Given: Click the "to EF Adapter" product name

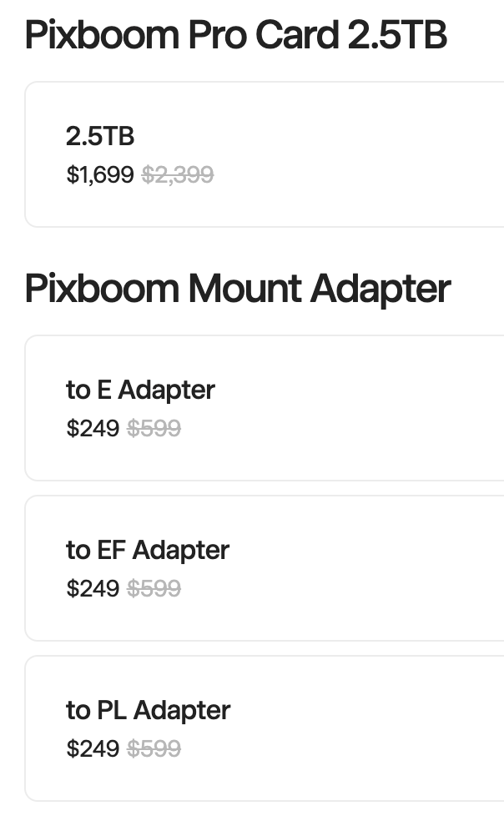Looking at the screenshot, I should [x=148, y=550].
